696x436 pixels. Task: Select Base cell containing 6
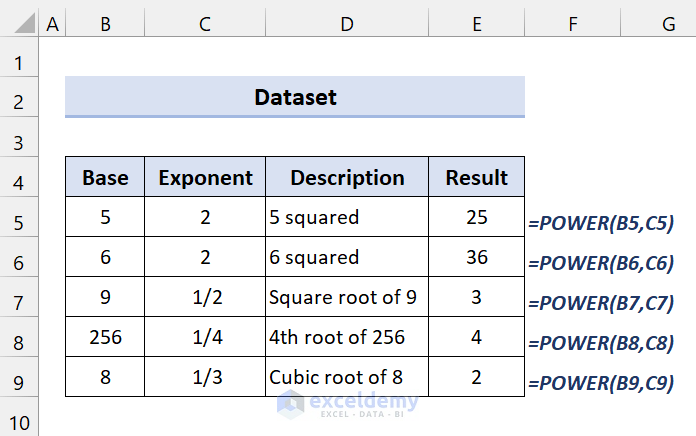(105, 257)
